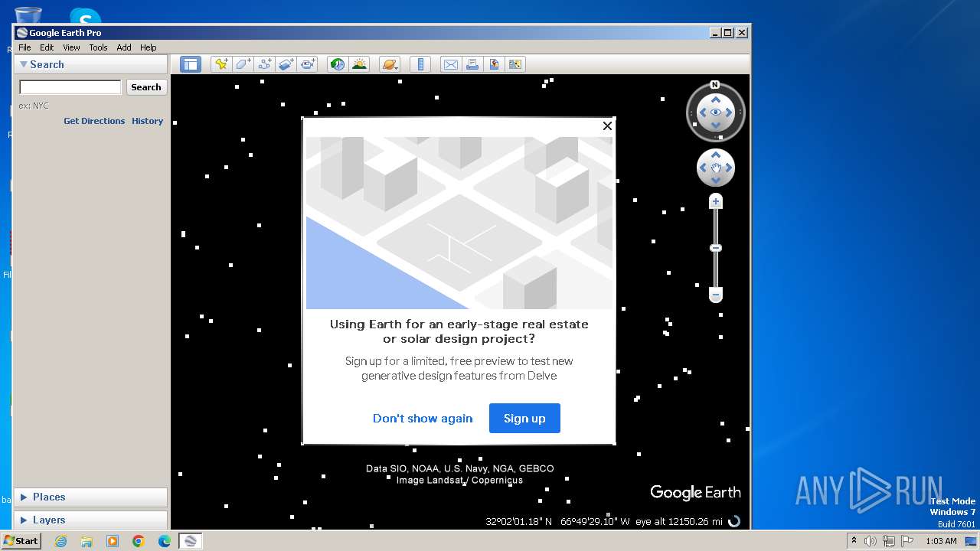Show the ruler measurement tool
The height and width of the screenshot is (551, 980).
(420, 64)
